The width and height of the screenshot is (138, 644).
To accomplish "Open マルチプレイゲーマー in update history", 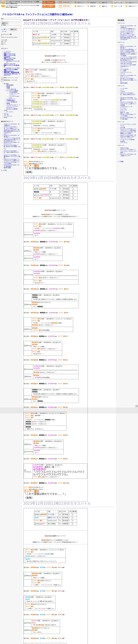I will (126, 72).
